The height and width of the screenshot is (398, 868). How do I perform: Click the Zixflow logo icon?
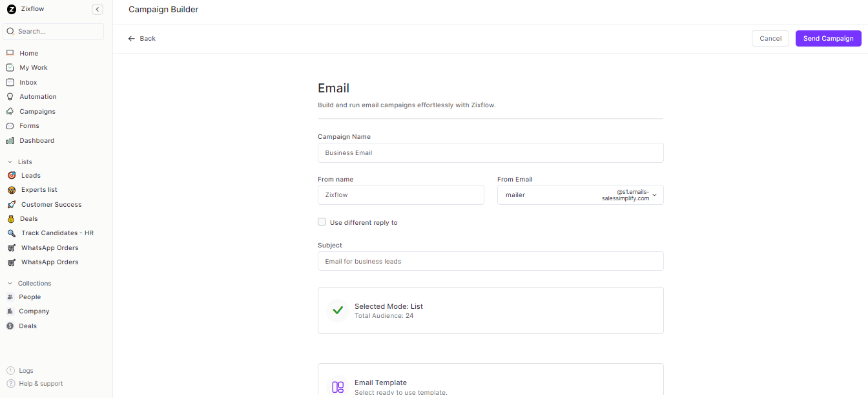11,9
